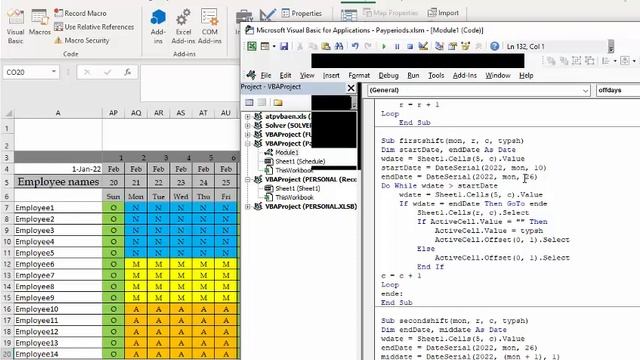Open the Window menu in VBA editor
Image resolution: width=640 pixels, height=360 pixels.
coord(498,76)
